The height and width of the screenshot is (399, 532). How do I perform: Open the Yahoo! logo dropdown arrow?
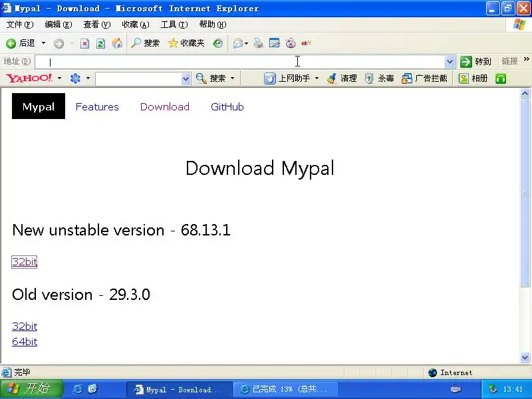59,78
